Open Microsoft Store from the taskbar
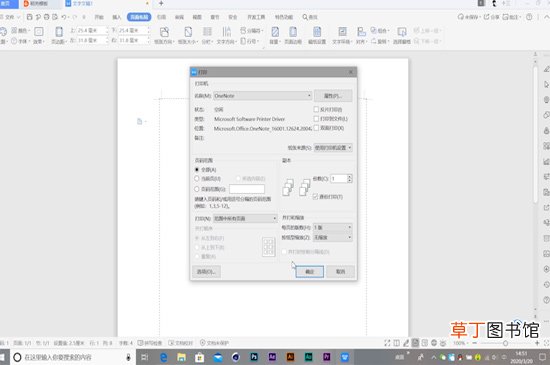The height and width of the screenshot is (365, 550). coord(200,357)
